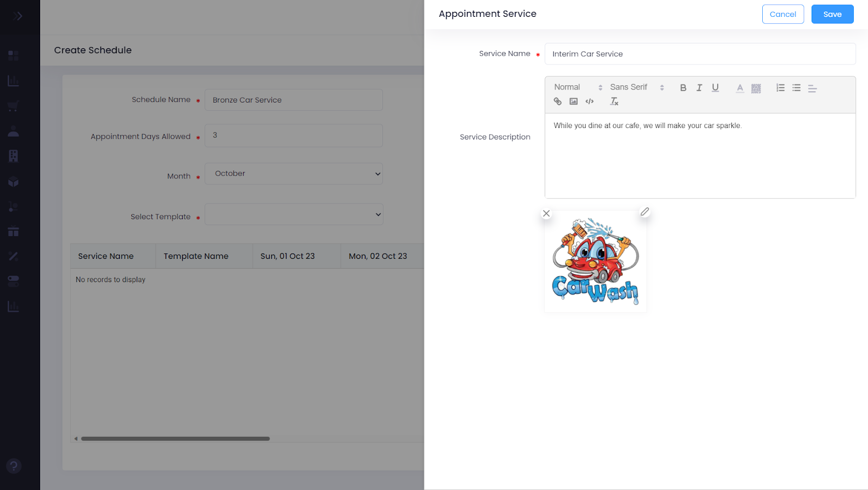The height and width of the screenshot is (490, 868).
Task: Insert a code block in the editor
Action: [x=590, y=101]
